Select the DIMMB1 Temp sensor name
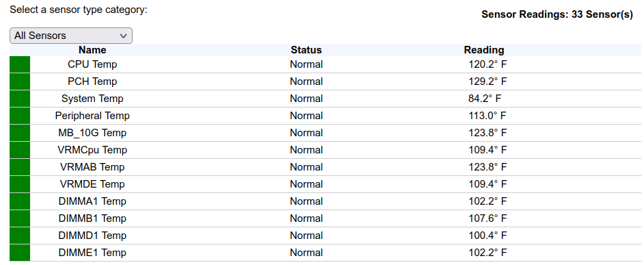 [x=92, y=218]
